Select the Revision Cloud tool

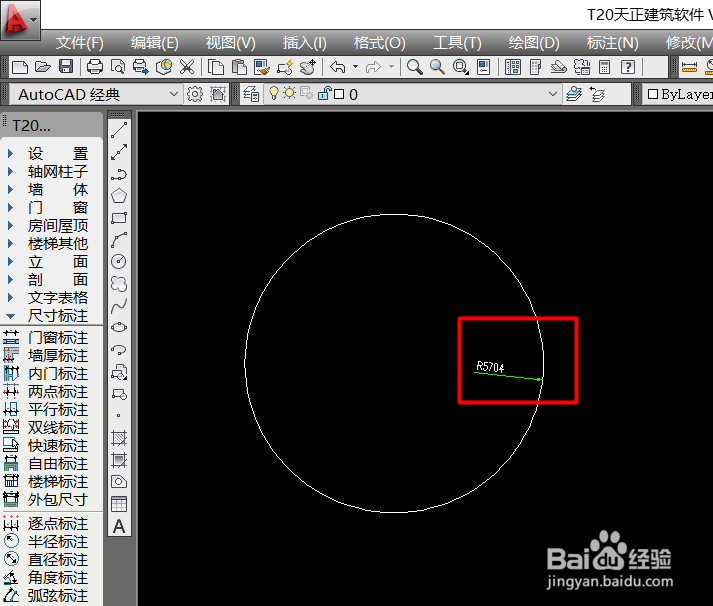pyautogui.click(x=119, y=284)
